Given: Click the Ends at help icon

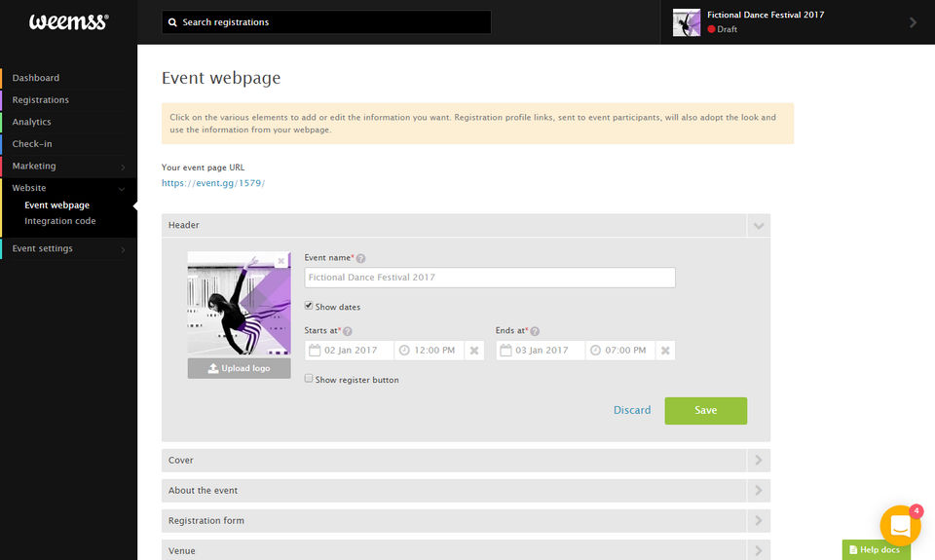Looking at the screenshot, I should (x=535, y=331).
